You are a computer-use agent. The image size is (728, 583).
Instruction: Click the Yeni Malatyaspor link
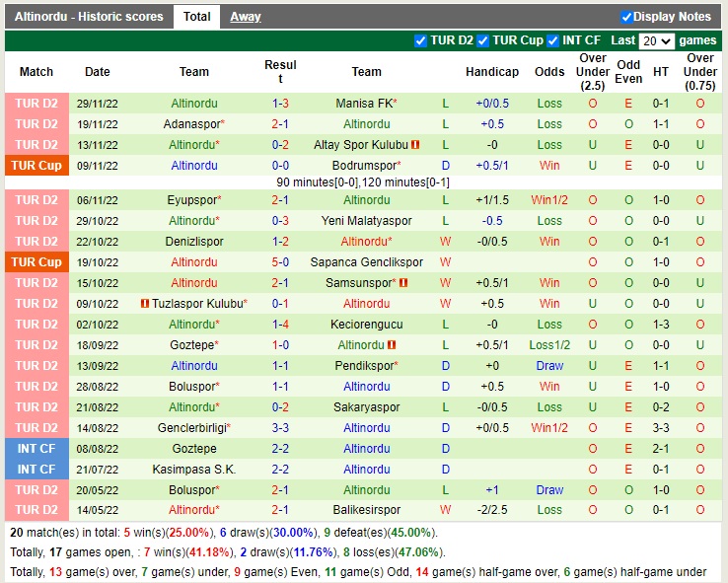coord(366,221)
